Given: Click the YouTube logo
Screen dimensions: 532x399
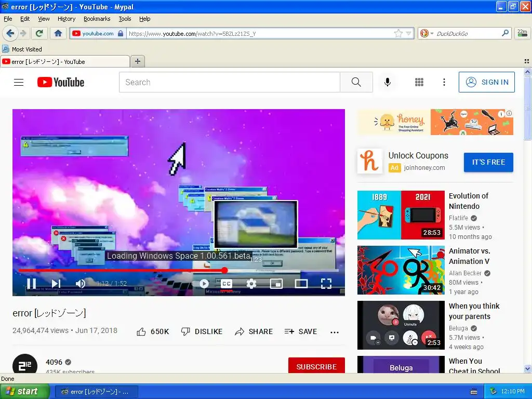Looking at the screenshot, I should click(61, 82).
